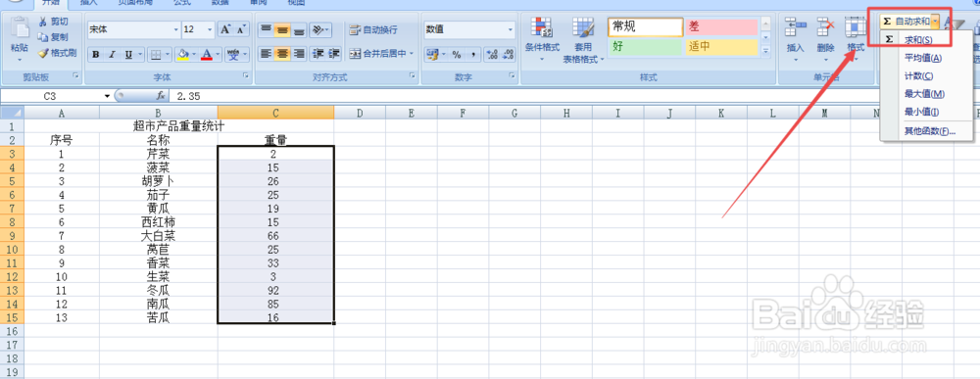This screenshot has width=980, height=379.
Task: Apply the cell borders button
Action: pos(156,55)
